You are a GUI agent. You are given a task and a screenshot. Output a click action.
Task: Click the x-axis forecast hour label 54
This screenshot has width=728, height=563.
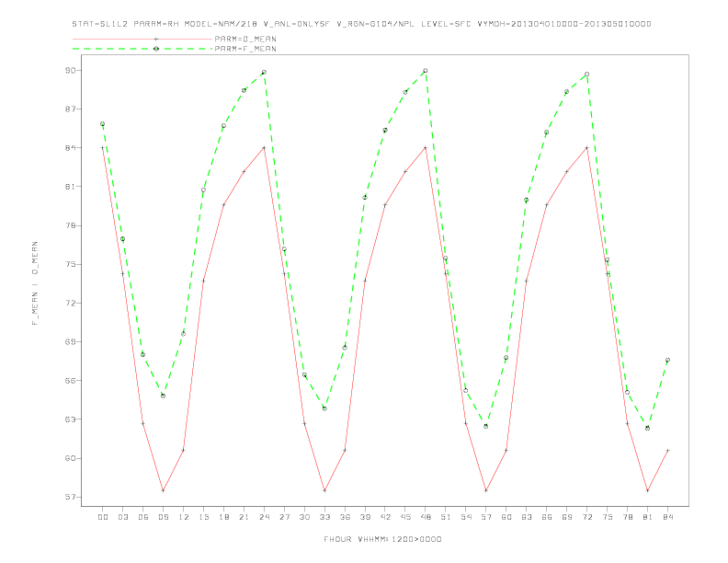tap(466, 517)
